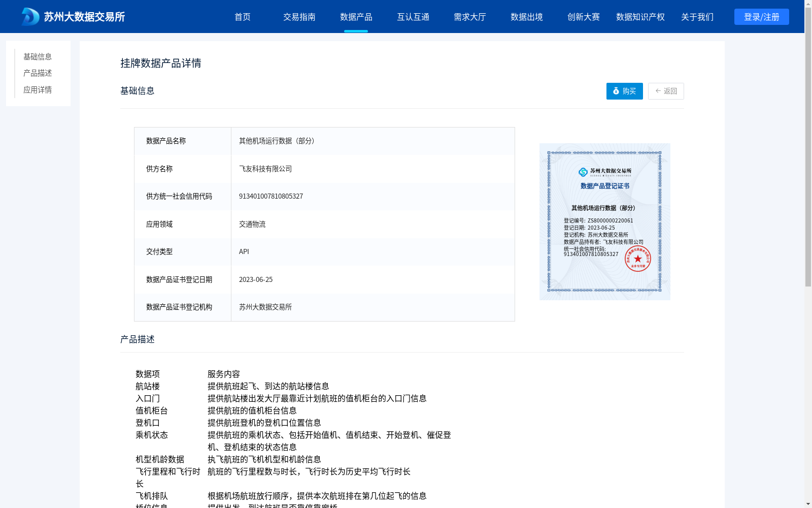
Task: Select delivery type value API
Action: coord(244,251)
